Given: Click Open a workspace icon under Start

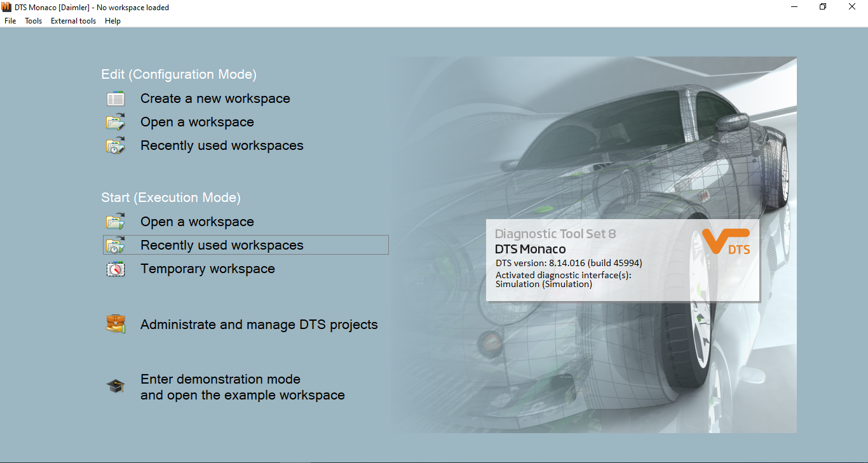Looking at the screenshot, I should 116,222.
